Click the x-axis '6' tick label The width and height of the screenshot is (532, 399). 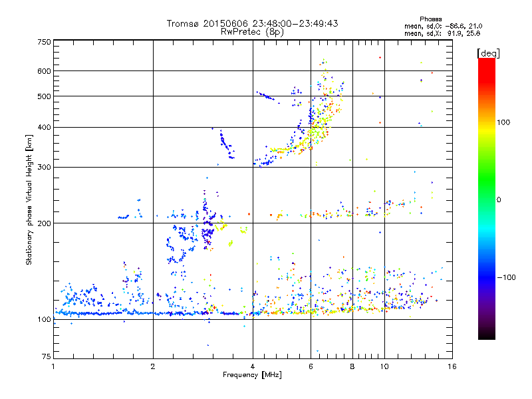click(x=311, y=366)
